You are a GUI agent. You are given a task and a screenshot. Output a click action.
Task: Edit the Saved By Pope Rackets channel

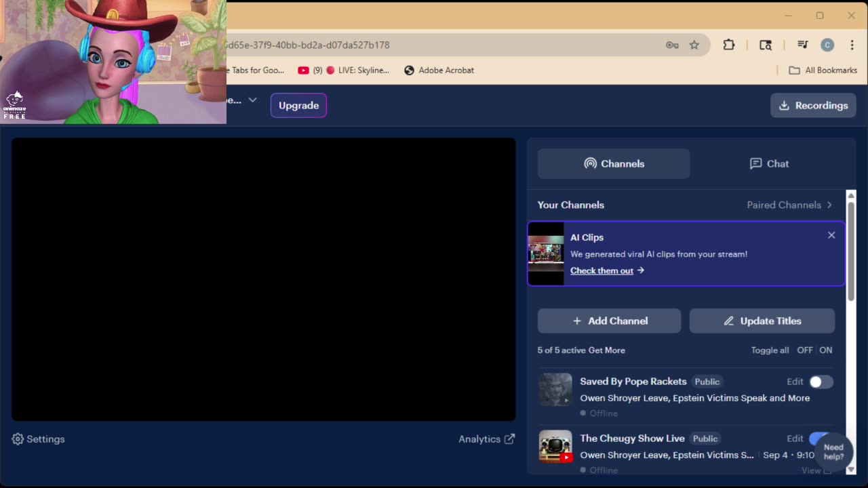pyautogui.click(x=795, y=382)
